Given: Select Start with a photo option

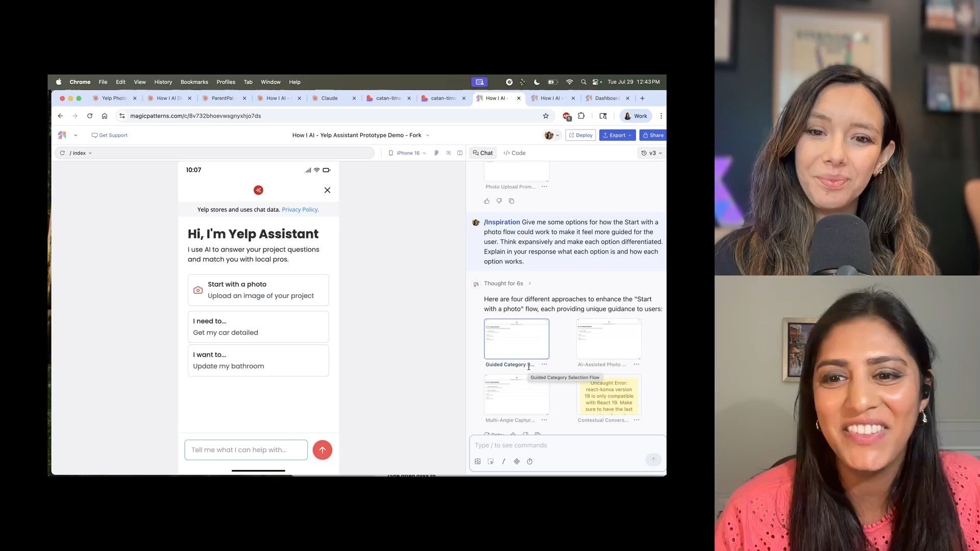Looking at the screenshot, I should tap(258, 290).
